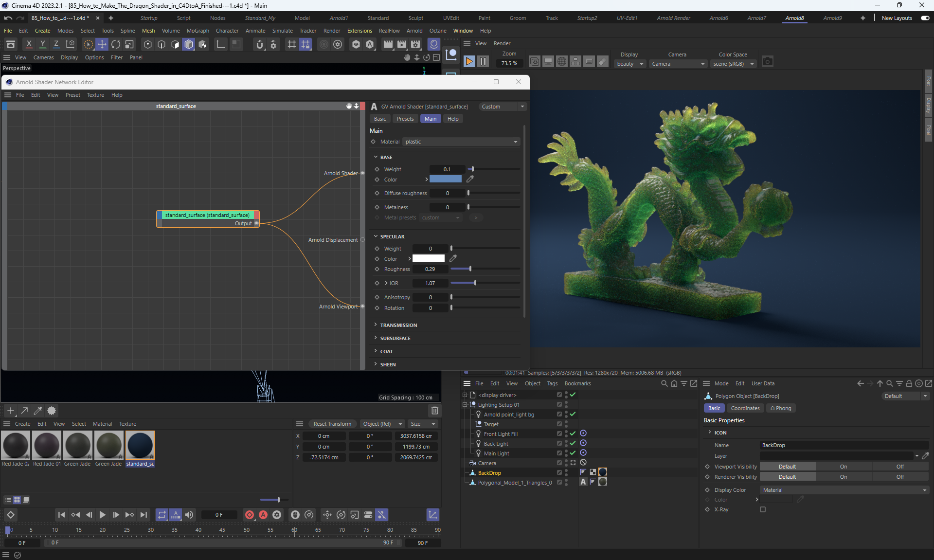This screenshot has width=934, height=560.
Task: Click the Reset Transform button
Action: pos(332,424)
